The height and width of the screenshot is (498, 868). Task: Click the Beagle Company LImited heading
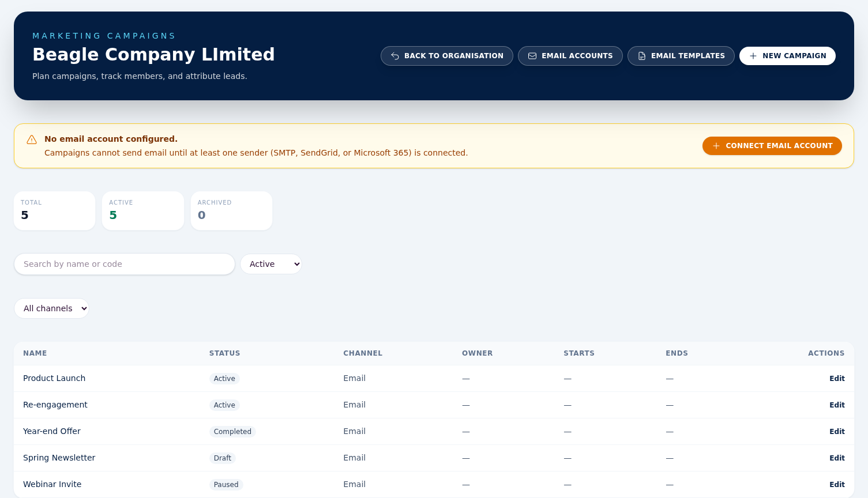[153, 54]
